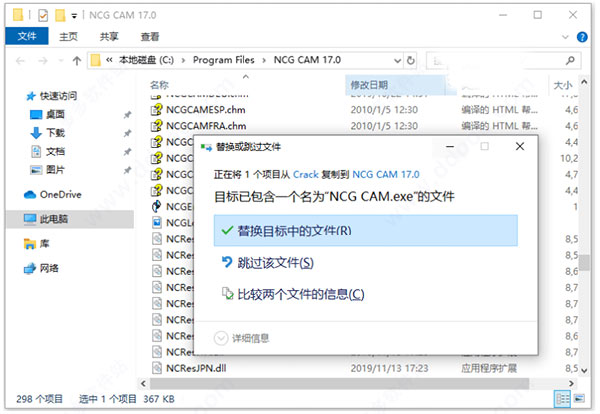
Task: Go forward with the right arrow
Action: click(x=43, y=60)
